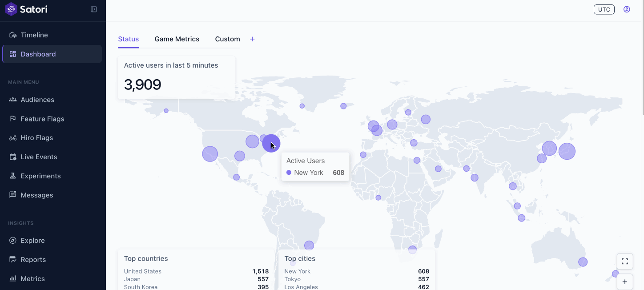Screen dimensions: 644x290
Task: Click the Top countries heading
Action: click(146, 258)
